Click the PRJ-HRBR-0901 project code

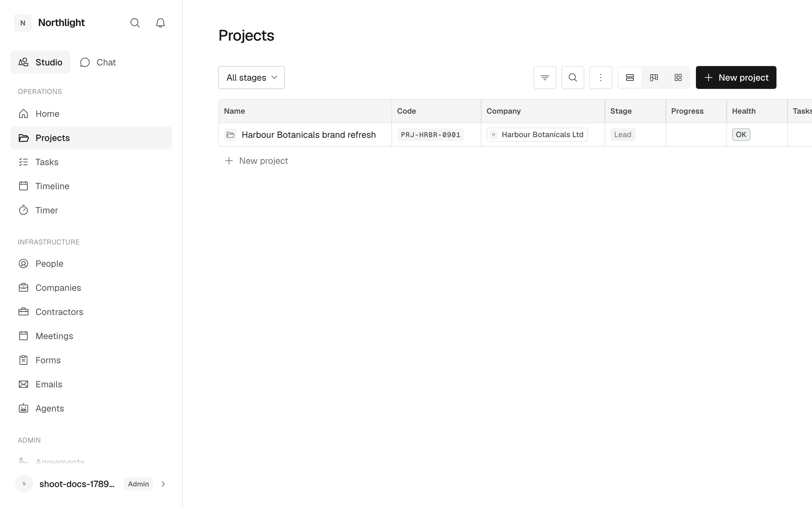[x=430, y=135]
